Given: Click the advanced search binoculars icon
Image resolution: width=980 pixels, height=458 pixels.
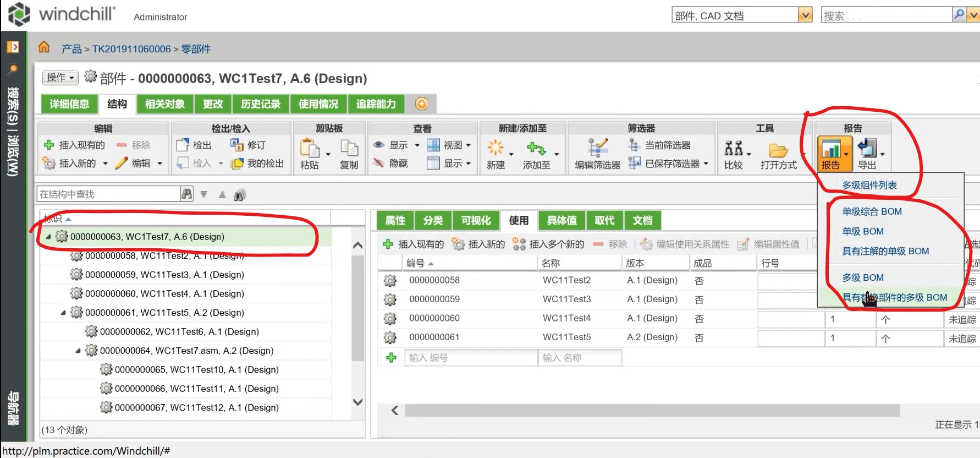Looking at the screenshot, I should [240, 194].
